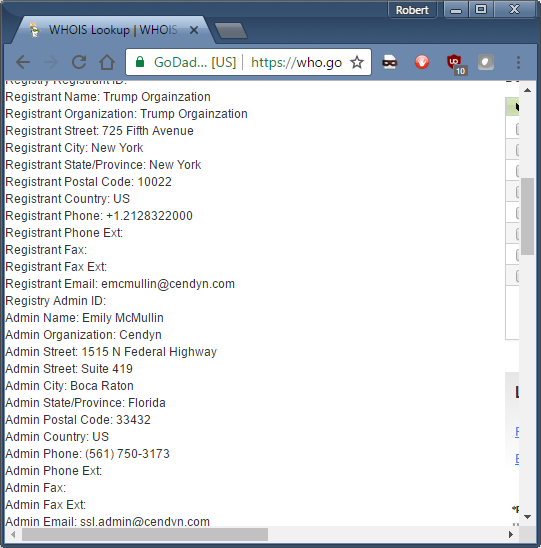
Task: Click Registrant Organization text line
Action: point(127,114)
